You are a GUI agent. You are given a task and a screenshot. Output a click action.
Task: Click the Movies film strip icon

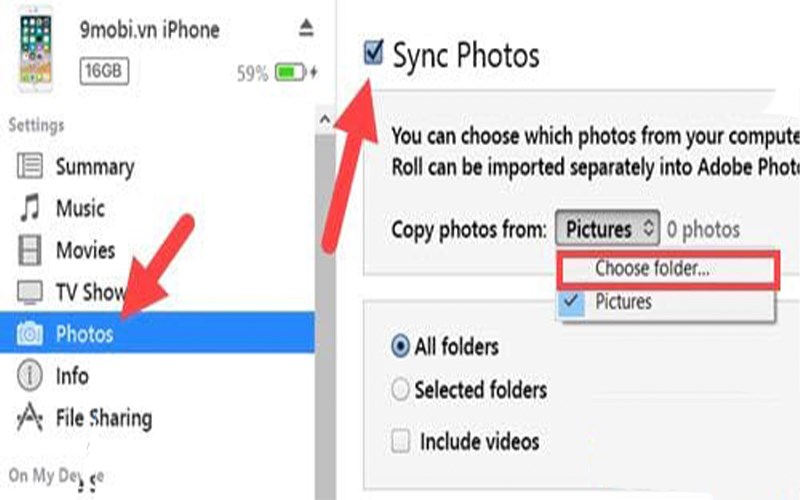[x=30, y=250]
